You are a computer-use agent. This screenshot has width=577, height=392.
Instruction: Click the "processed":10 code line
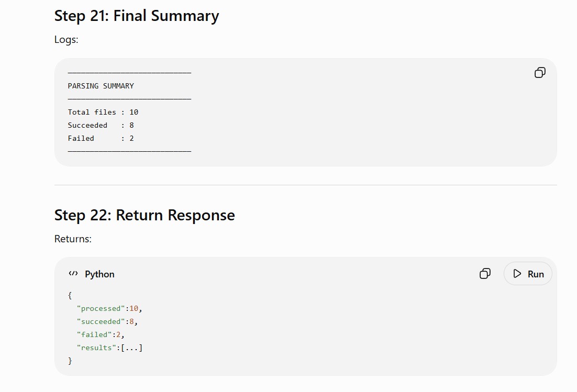click(x=109, y=309)
